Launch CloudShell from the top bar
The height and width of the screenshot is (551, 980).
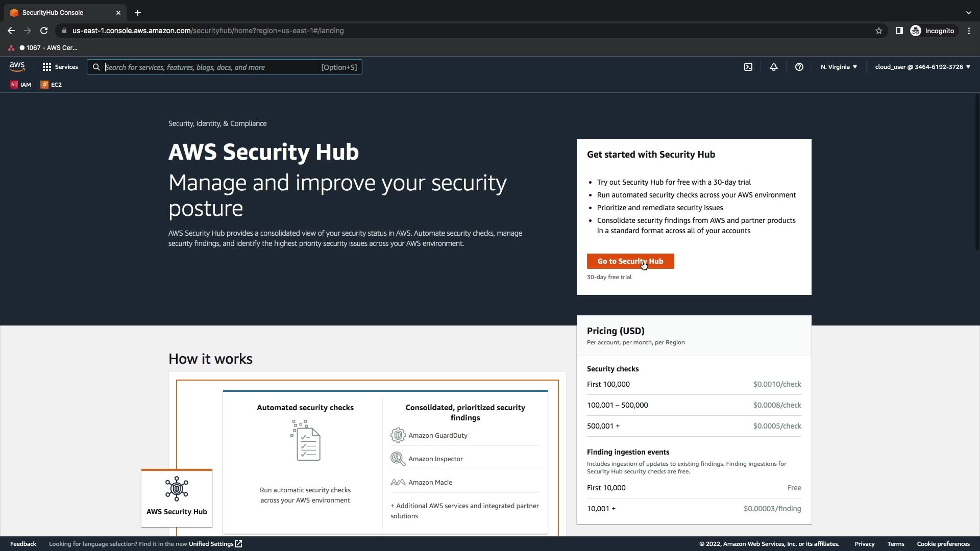[x=748, y=67]
